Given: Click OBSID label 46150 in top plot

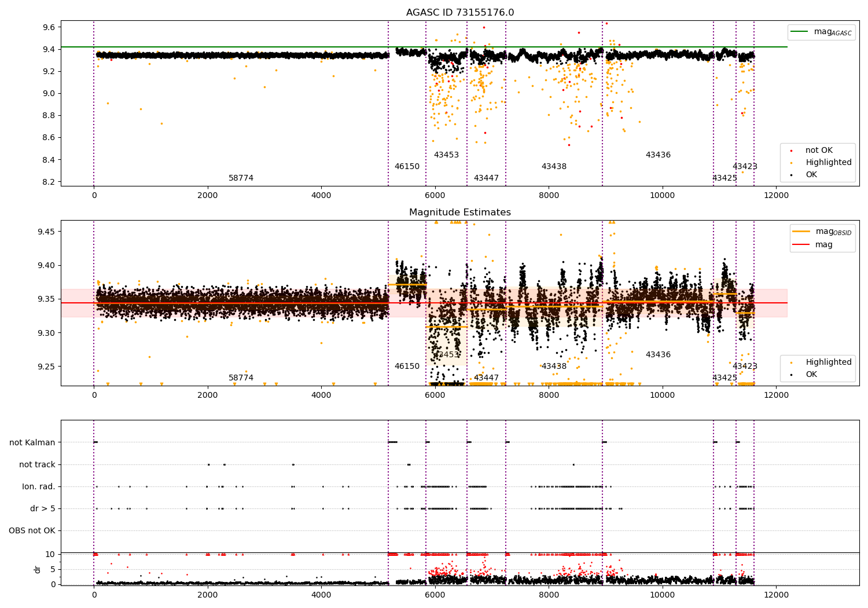Looking at the screenshot, I should click(x=407, y=167).
